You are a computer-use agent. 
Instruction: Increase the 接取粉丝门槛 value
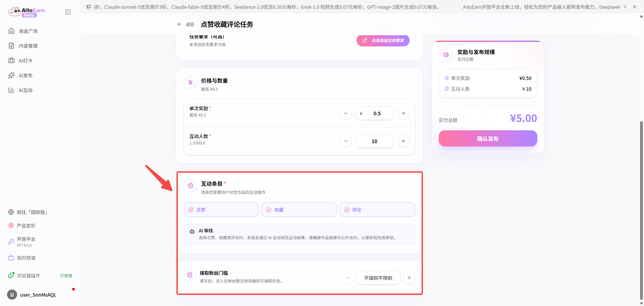pos(409,278)
